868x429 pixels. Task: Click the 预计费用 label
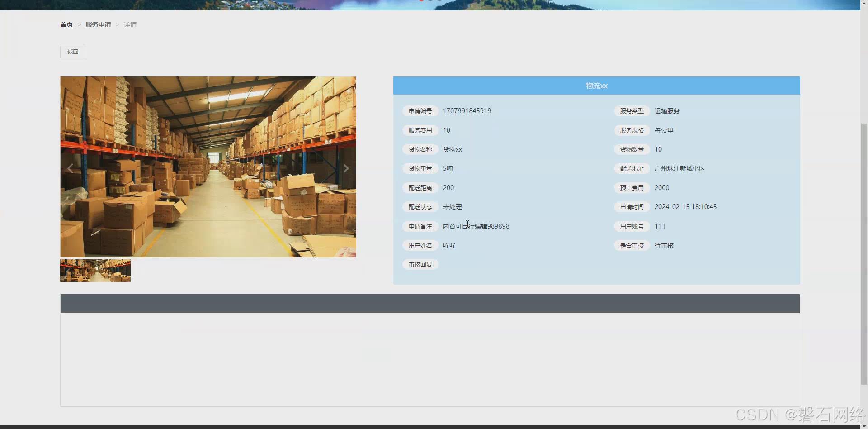(632, 188)
